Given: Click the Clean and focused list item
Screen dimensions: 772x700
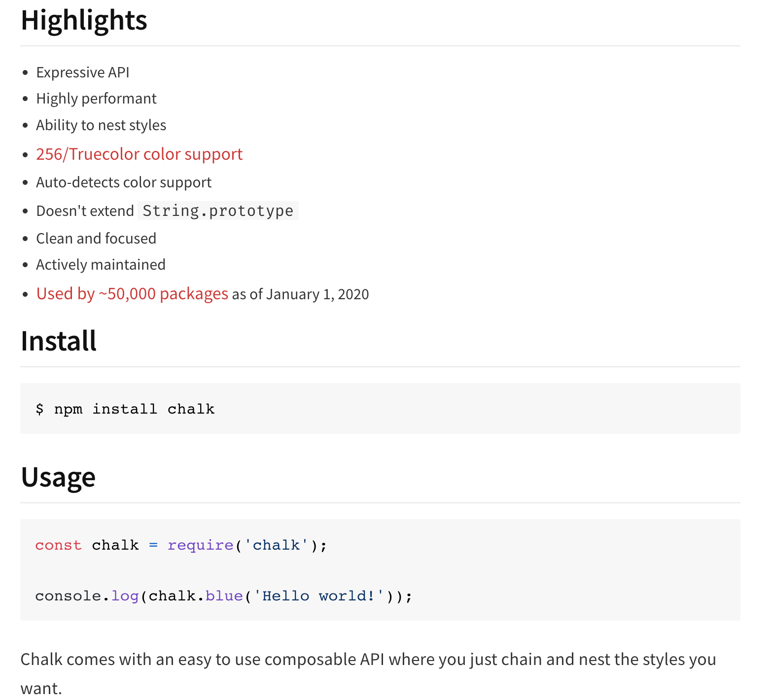Looking at the screenshot, I should (96, 239).
